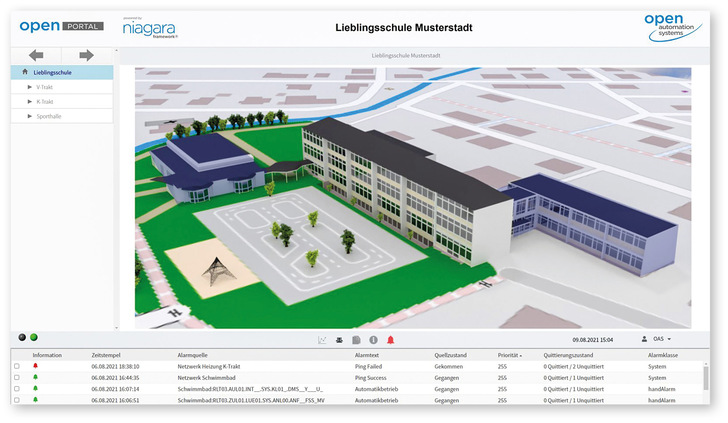The height and width of the screenshot is (423, 728).
Task: Sort alarms by Zeitstempel column header
Action: [105, 355]
